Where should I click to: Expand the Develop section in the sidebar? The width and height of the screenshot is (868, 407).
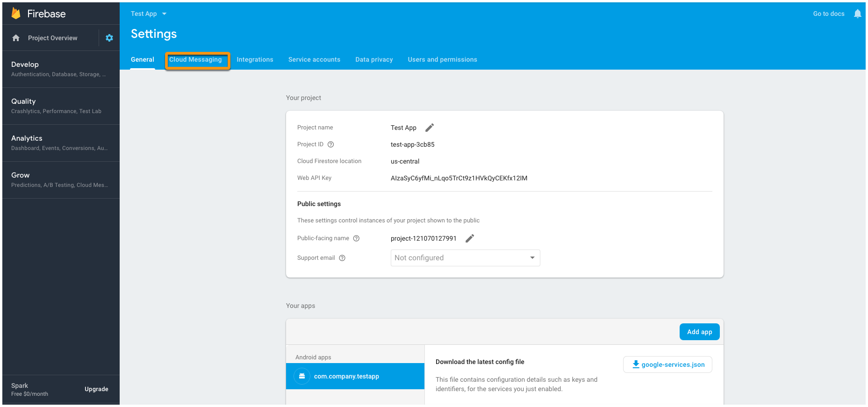pyautogui.click(x=61, y=69)
